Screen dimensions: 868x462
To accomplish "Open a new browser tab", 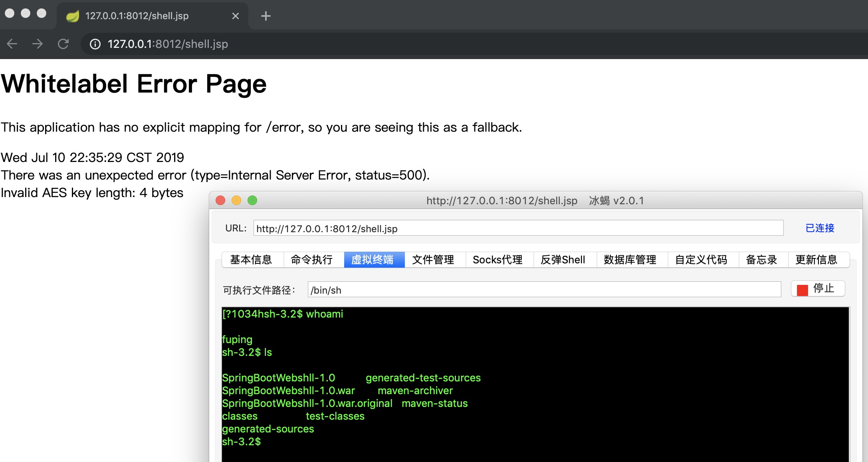I will pos(266,16).
